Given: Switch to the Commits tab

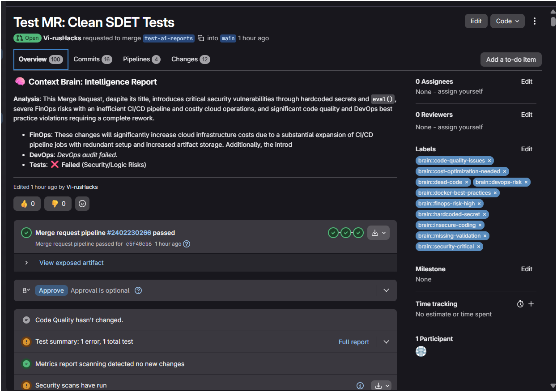Looking at the screenshot, I should click(93, 60).
